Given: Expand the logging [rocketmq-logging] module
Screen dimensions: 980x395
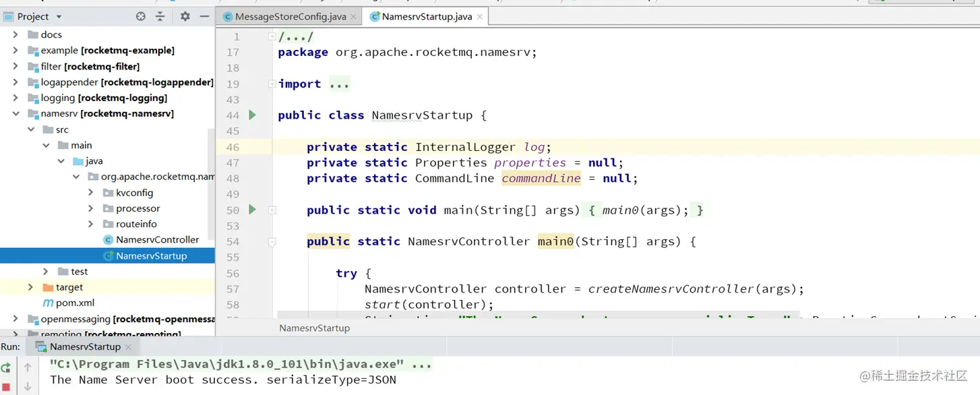Looking at the screenshot, I should coord(16,98).
